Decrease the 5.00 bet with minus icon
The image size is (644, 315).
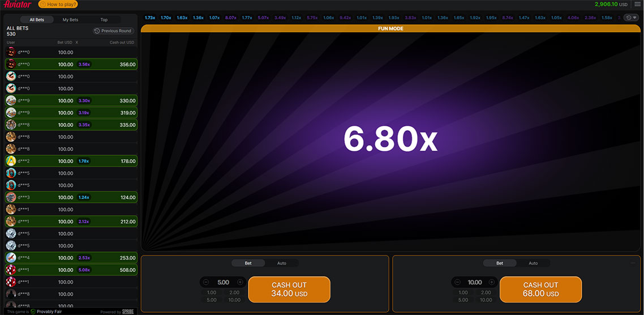coord(205,282)
